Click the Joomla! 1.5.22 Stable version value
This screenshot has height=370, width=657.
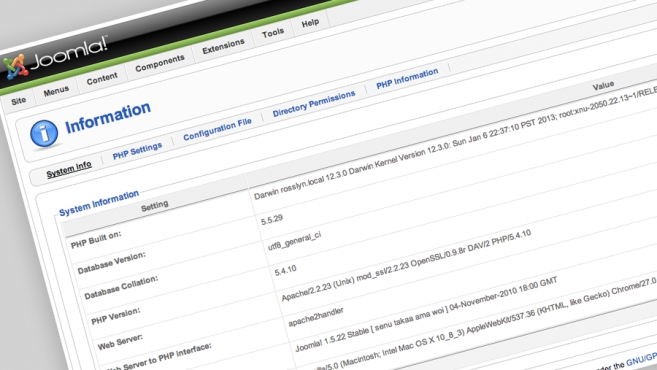(426, 314)
